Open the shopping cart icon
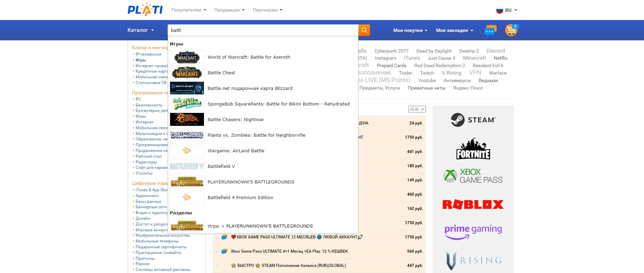 (x=511, y=30)
